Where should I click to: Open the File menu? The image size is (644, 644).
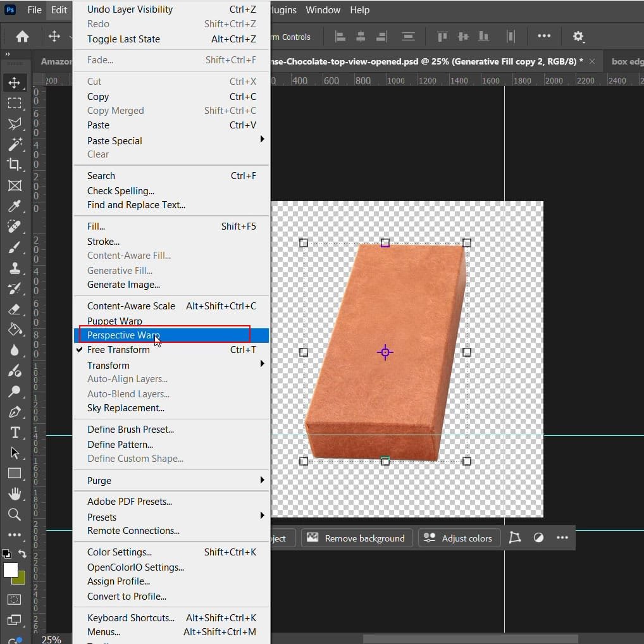pyautogui.click(x=35, y=10)
